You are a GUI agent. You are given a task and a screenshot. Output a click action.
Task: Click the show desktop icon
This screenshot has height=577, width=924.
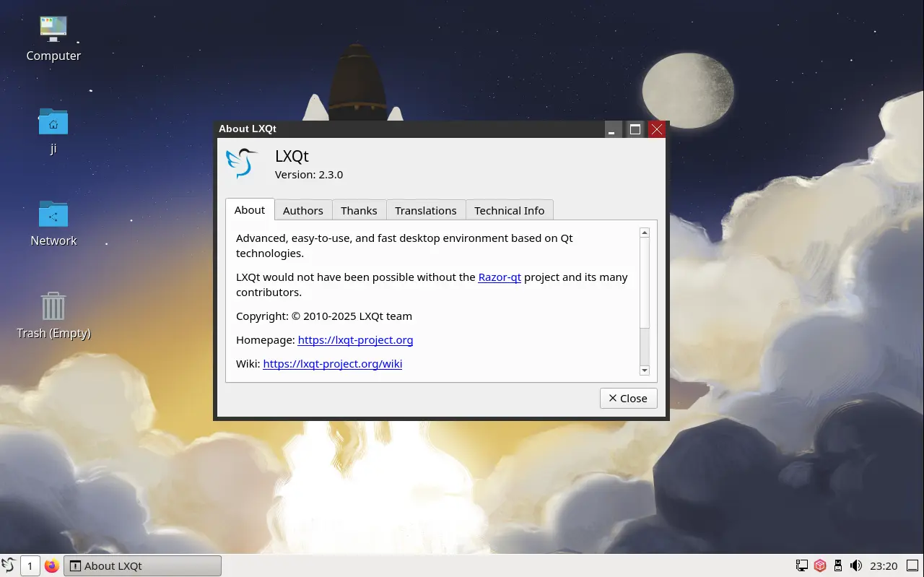point(913,565)
